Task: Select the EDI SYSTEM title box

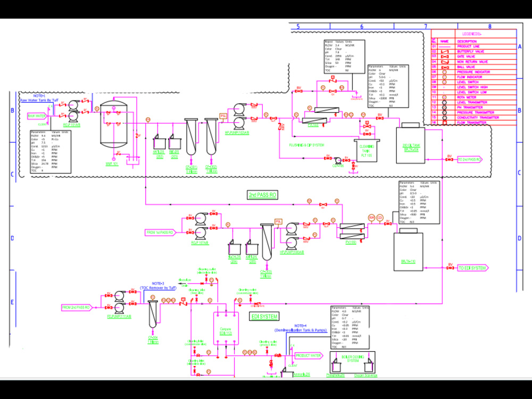Action: tap(264, 317)
